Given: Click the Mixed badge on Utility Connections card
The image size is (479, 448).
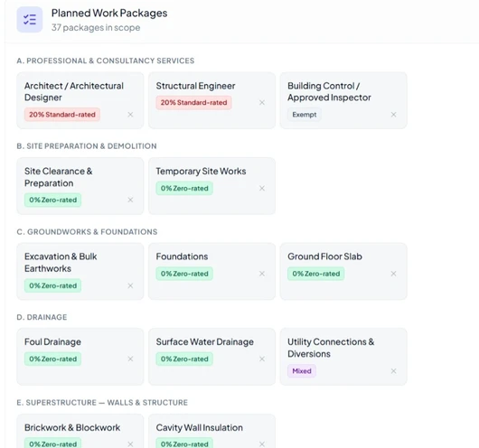Looking at the screenshot, I should [x=302, y=371].
